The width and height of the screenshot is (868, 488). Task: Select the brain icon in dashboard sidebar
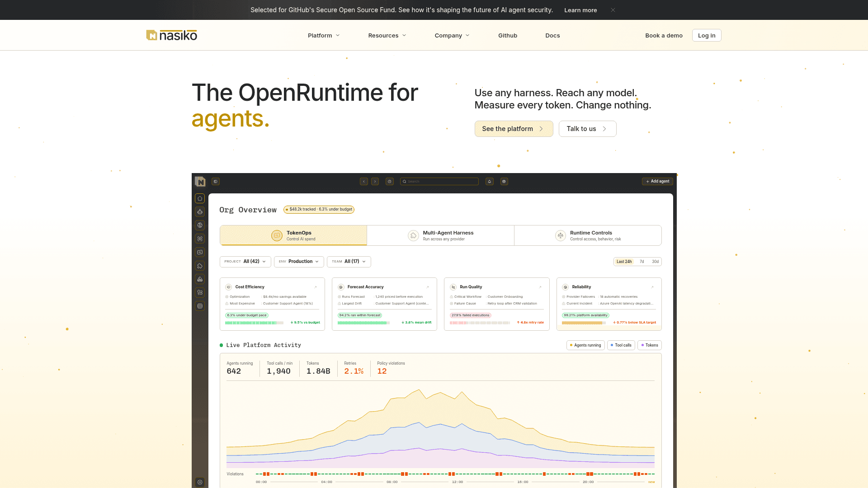[x=200, y=225]
